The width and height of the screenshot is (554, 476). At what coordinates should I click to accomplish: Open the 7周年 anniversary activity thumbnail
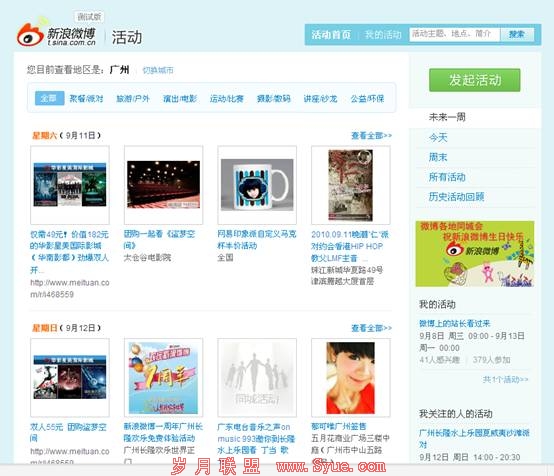[163, 377]
